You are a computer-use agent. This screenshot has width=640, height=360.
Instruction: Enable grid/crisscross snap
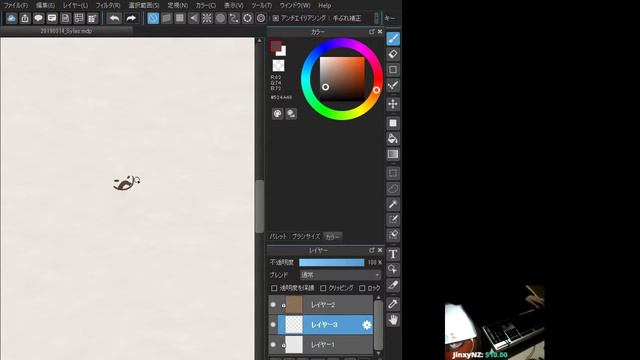point(180,18)
